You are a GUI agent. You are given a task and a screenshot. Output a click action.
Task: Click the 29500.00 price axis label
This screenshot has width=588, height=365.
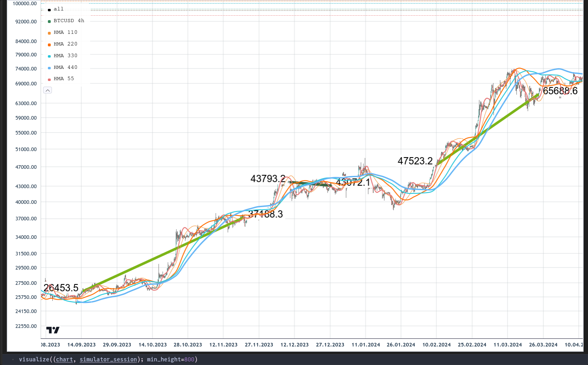26,268
